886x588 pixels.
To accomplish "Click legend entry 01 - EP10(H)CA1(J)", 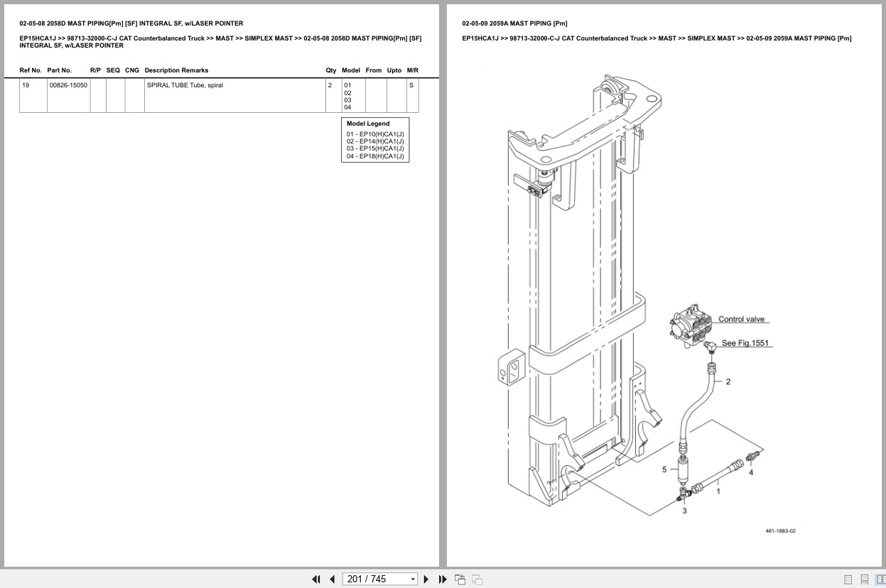I will [375, 134].
